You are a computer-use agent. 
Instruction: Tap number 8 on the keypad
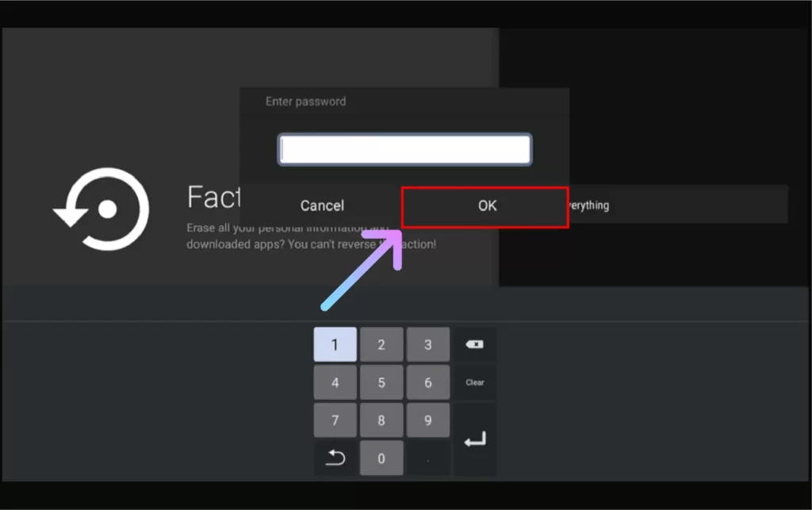pos(381,420)
